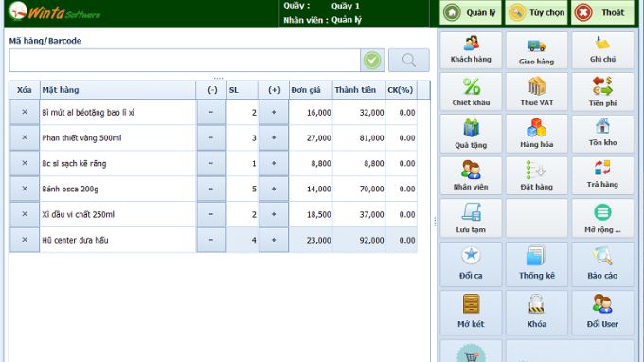This screenshot has width=644, height=362.
Task: Apply a Chiết khấu discount
Action: (471, 92)
